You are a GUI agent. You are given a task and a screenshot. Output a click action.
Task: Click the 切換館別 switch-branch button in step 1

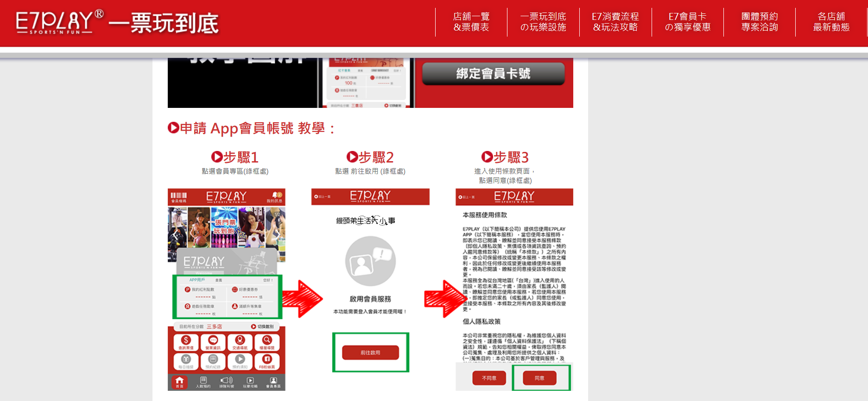coord(263,326)
